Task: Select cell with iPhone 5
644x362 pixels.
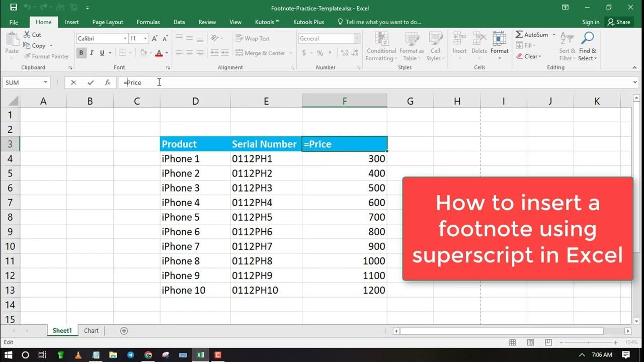Action: [x=195, y=217]
